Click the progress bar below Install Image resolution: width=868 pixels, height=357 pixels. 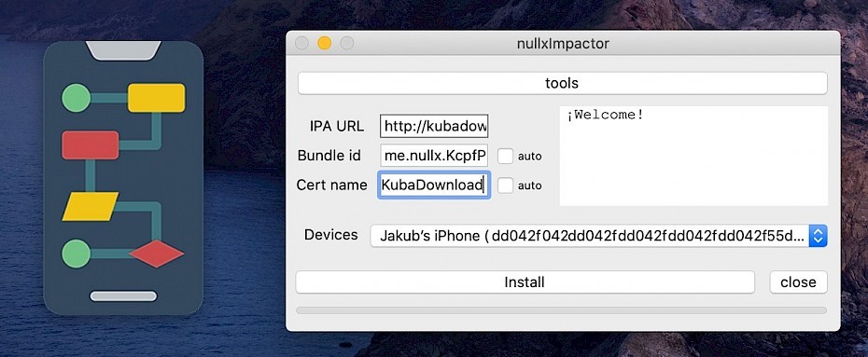coord(561,310)
